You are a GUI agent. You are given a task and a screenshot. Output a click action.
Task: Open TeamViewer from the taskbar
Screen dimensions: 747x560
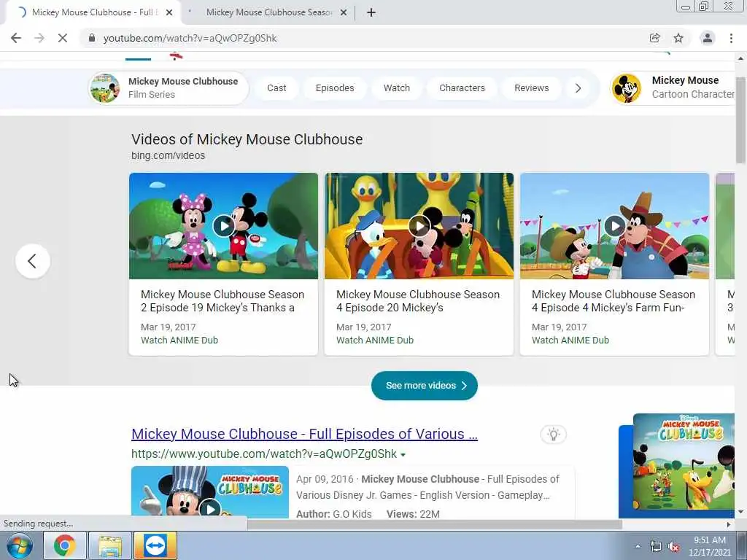point(155,545)
